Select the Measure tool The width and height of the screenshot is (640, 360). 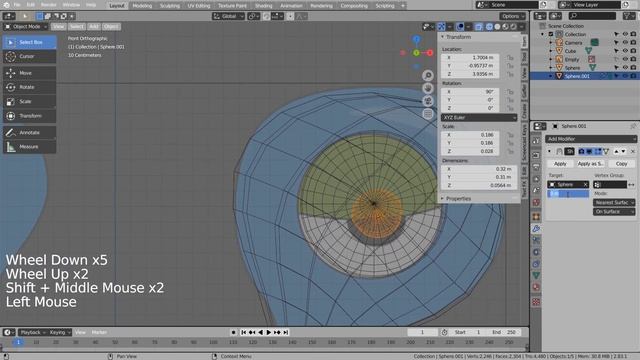29,147
